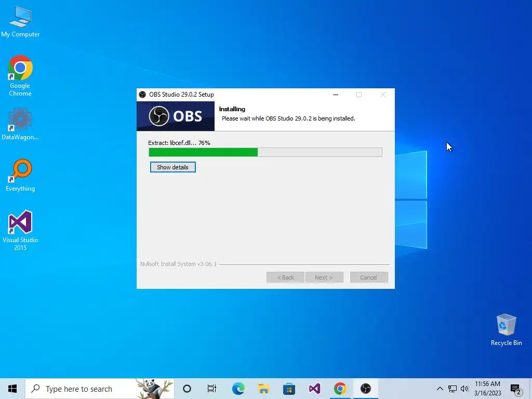Open the taskbar clock showing 11:56 AM

(487, 389)
